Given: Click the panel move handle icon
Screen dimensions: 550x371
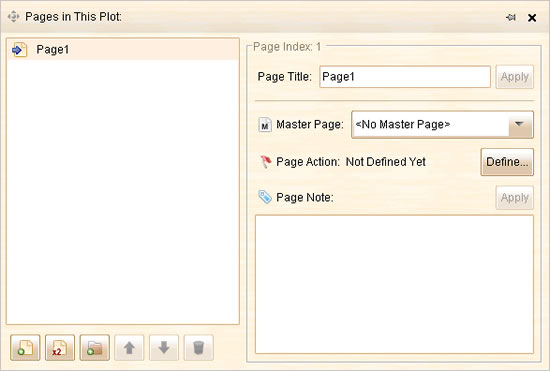Looking at the screenshot, I should [x=13, y=16].
